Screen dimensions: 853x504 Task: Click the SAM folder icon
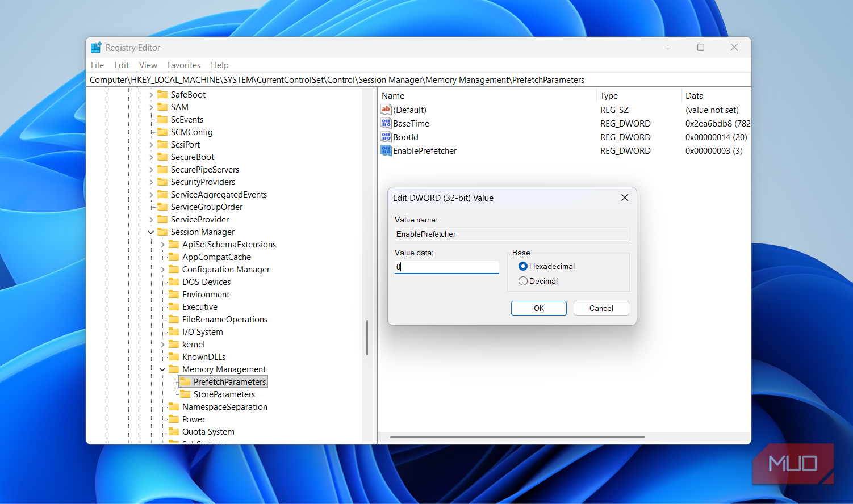click(162, 107)
